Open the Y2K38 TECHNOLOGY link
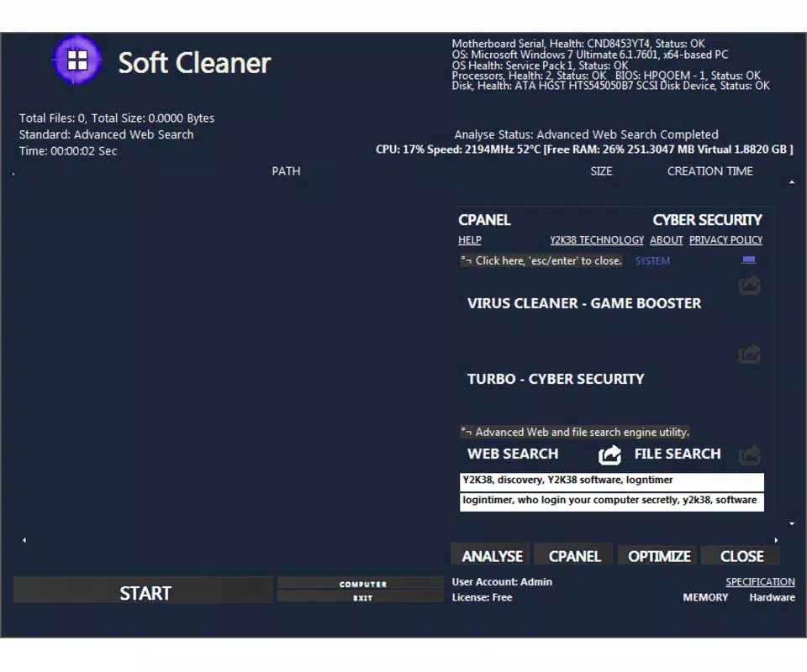 click(597, 240)
